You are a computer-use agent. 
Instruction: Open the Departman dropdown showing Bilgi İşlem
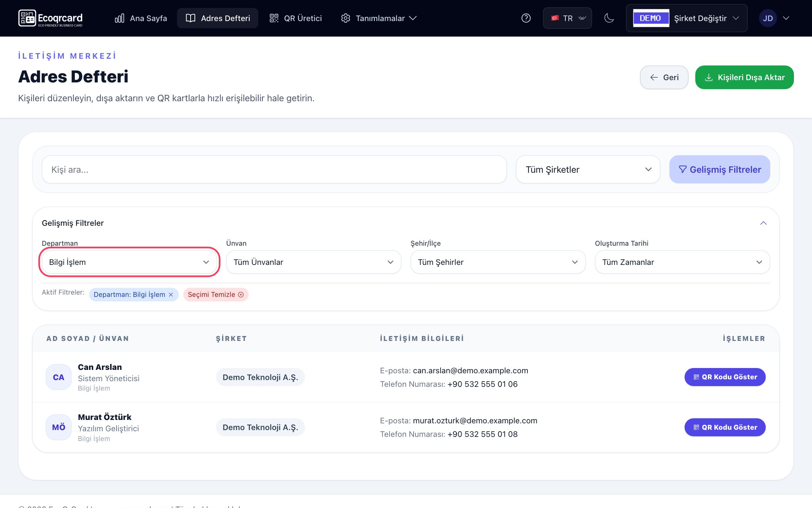[129, 262]
